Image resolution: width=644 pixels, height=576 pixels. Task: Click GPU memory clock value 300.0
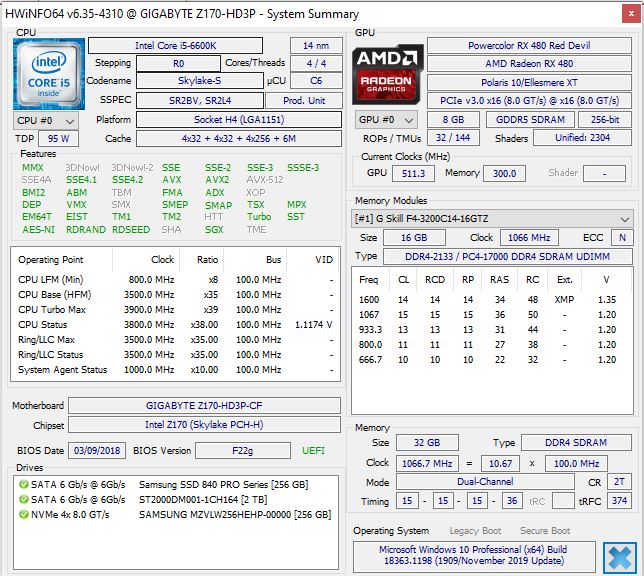coord(504,173)
